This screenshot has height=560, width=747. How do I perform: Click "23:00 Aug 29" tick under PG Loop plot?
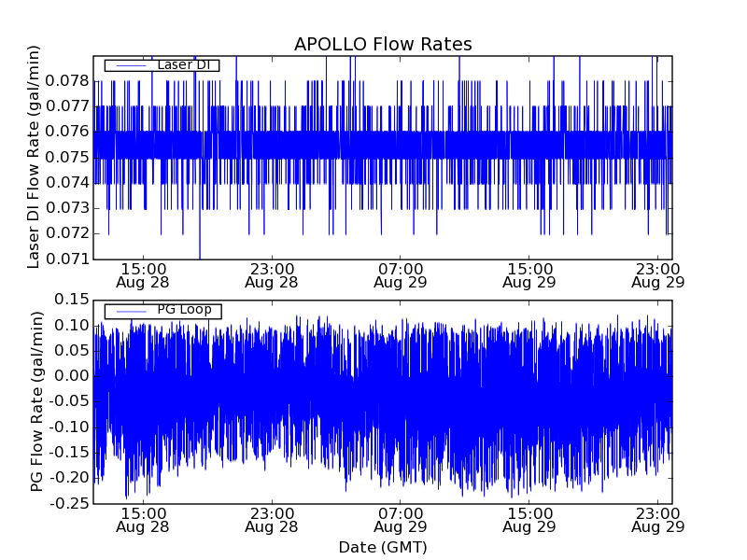(658, 520)
